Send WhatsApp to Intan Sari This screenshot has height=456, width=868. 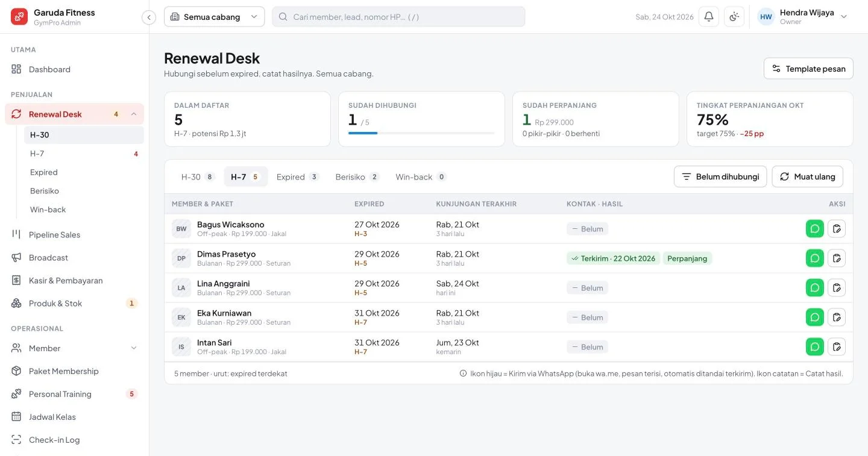click(x=815, y=347)
